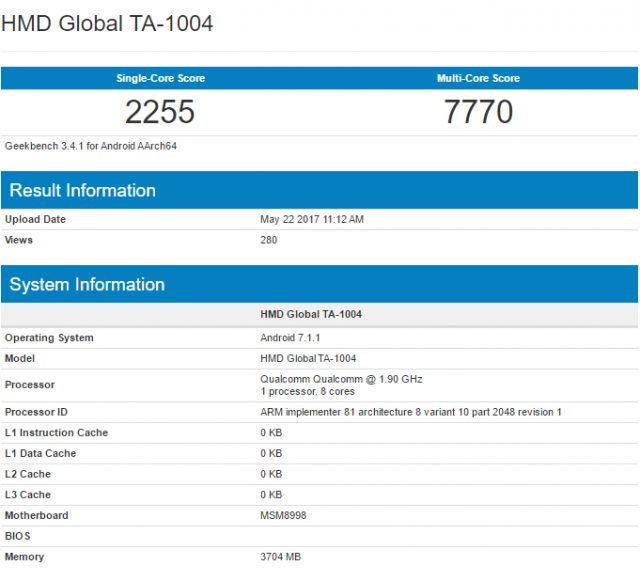The image size is (640, 581).
Task: Select the Geekbench 3.4.1 for Android AArch64 text
Action: pyautogui.click(x=91, y=146)
